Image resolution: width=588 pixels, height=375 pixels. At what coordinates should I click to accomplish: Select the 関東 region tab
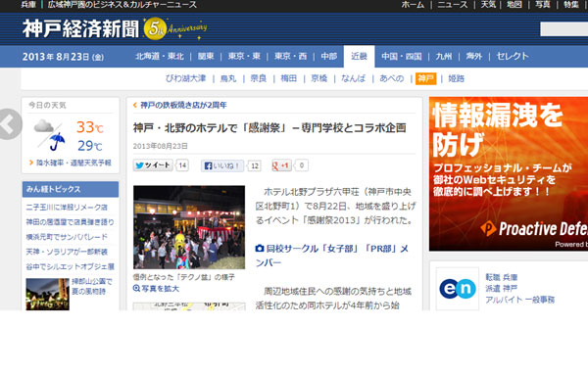pos(206,56)
